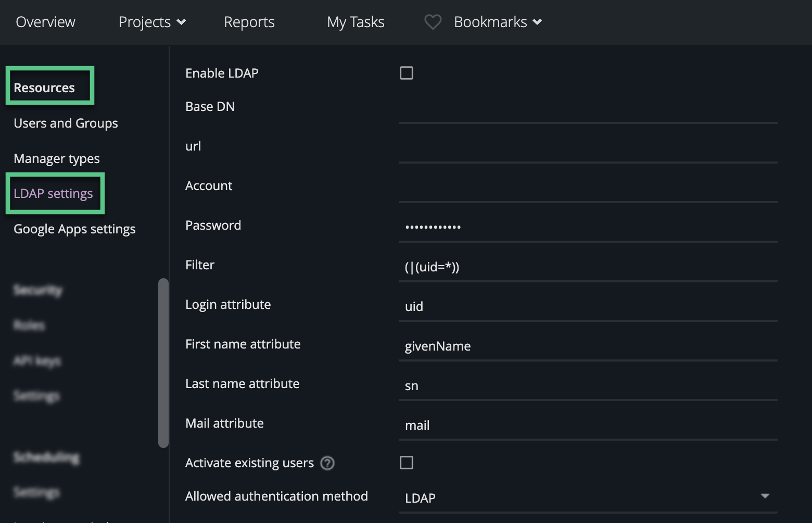The width and height of the screenshot is (812, 523).
Task: Click the help icon next to Activate existing users
Action: (327, 463)
